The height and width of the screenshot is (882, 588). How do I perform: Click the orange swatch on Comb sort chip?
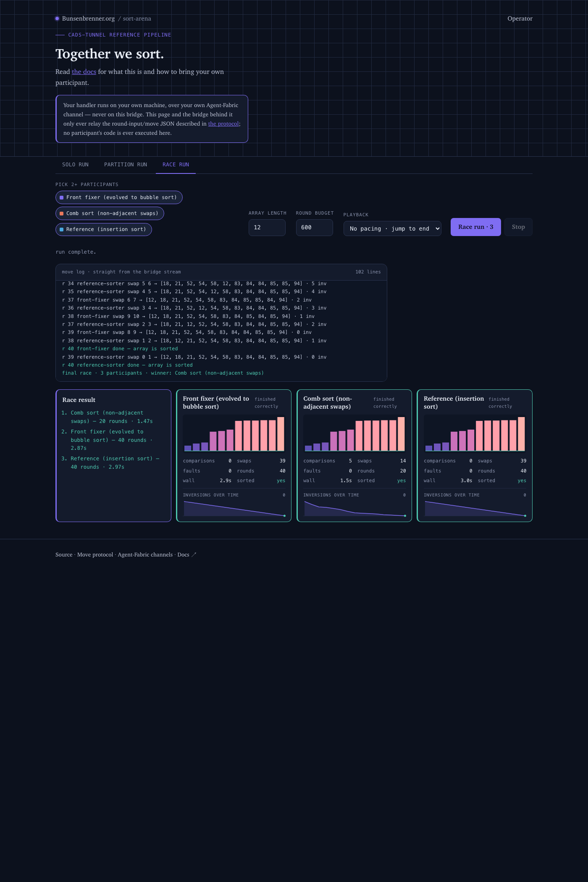click(62, 213)
